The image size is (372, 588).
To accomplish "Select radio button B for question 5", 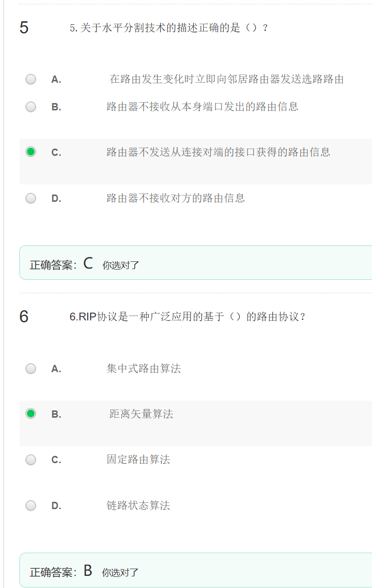I will click(31, 107).
